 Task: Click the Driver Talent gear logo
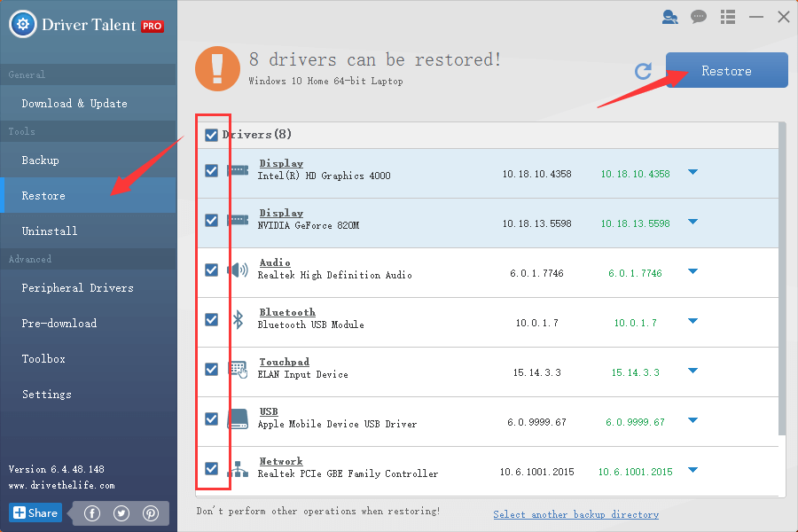coord(23,24)
